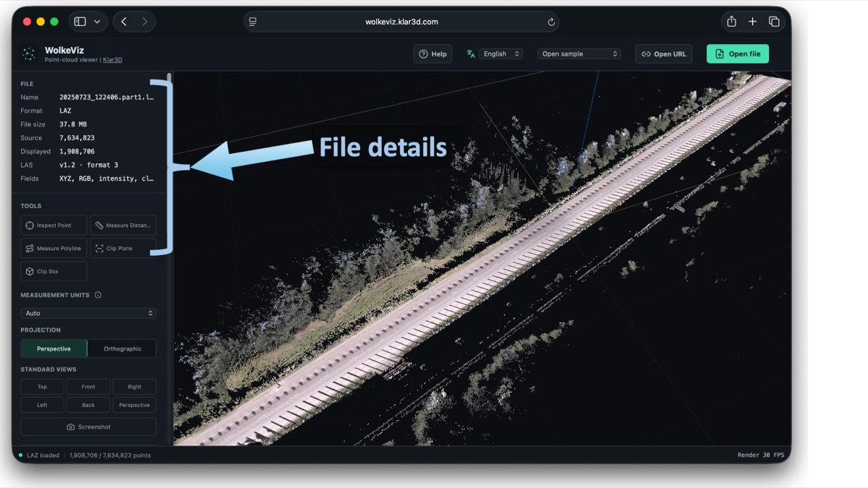
Task: Click the Safari sidebar toggle icon
Action: coord(80,22)
